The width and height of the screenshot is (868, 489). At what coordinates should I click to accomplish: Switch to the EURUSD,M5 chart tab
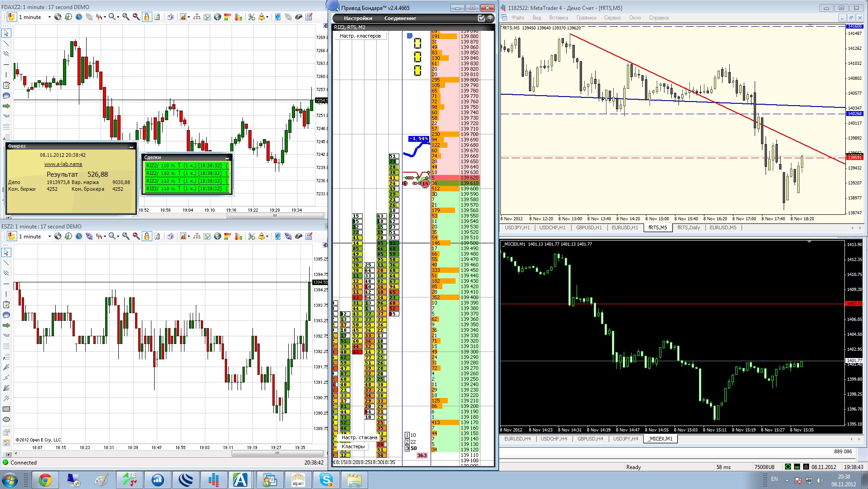click(x=723, y=228)
